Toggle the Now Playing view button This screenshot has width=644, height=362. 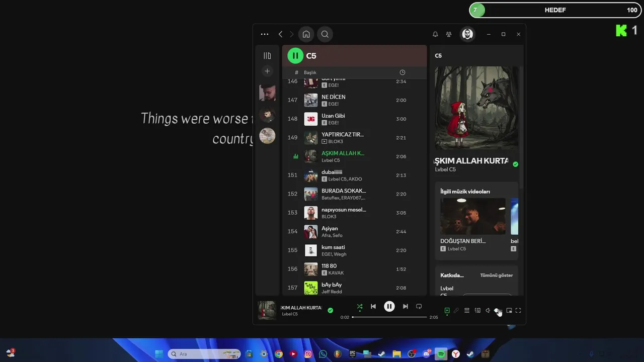point(447,311)
